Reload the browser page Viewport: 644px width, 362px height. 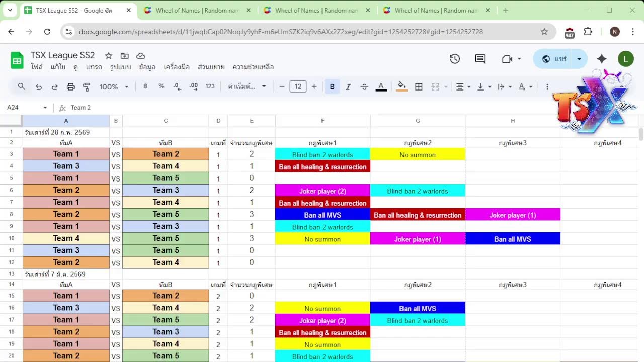[x=47, y=32]
